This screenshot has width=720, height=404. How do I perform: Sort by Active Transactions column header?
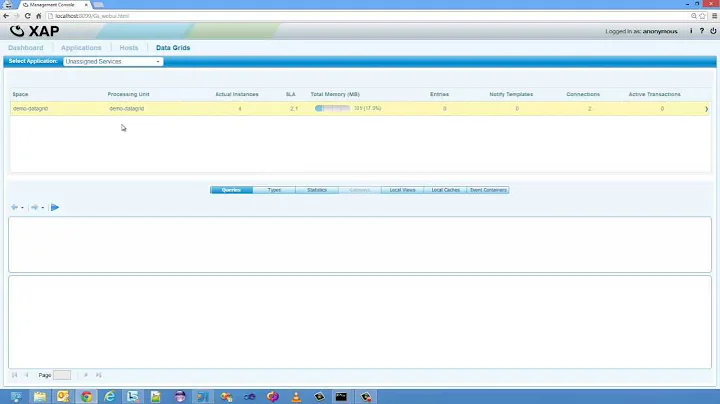655,94
